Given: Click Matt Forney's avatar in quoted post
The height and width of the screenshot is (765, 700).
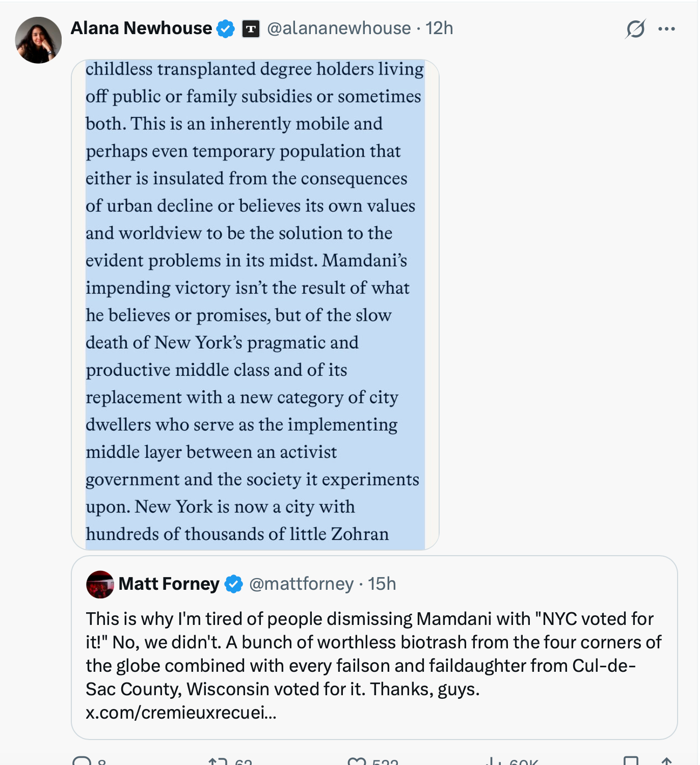Looking at the screenshot, I should [x=100, y=584].
